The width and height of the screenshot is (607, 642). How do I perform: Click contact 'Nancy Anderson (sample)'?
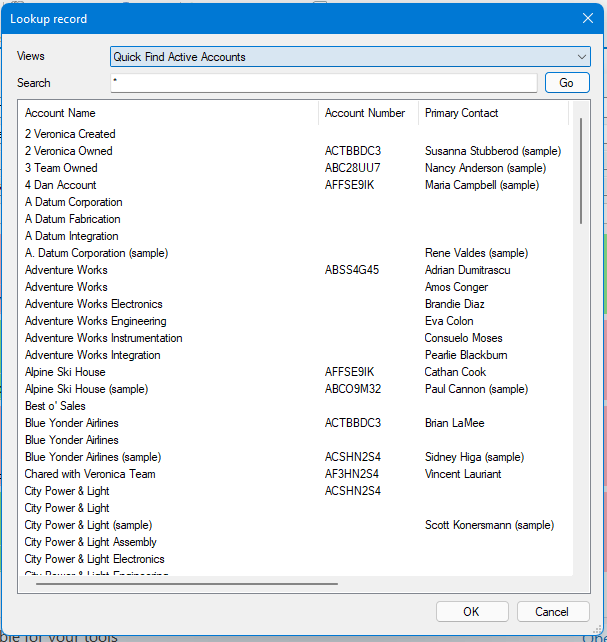(485, 168)
